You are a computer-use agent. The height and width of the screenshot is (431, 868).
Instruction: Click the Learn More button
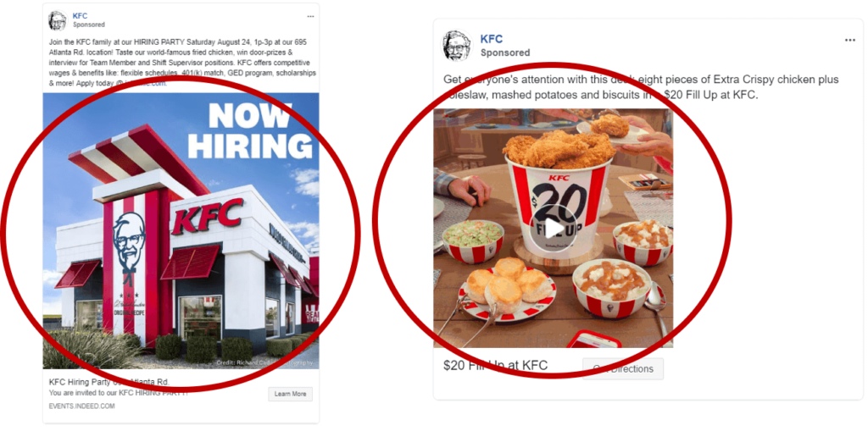[291, 394]
